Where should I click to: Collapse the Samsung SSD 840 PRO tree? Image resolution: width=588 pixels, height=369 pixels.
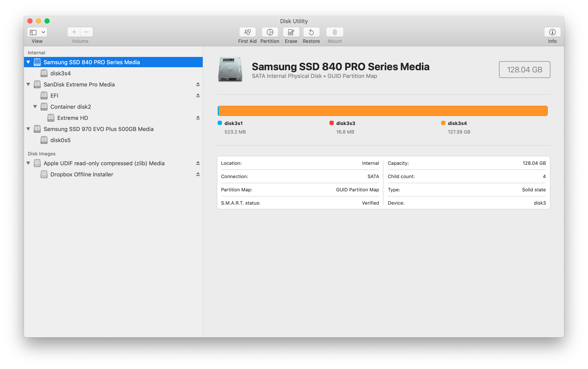tap(28, 62)
